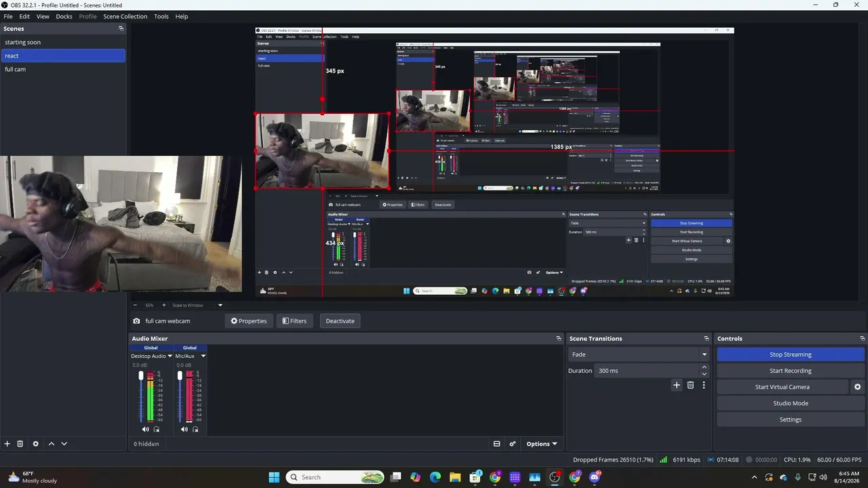Image resolution: width=868 pixels, height=488 pixels.
Task: Enable Studio Mode
Action: pyautogui.click(x=790, y=403)
